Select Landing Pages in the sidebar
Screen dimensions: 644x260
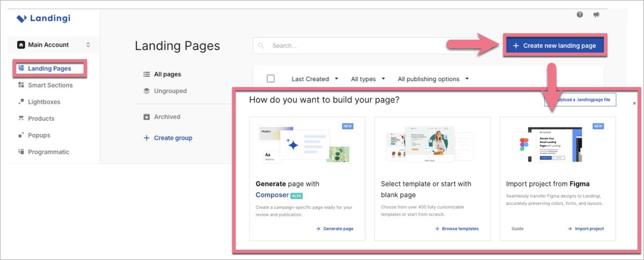49,68
